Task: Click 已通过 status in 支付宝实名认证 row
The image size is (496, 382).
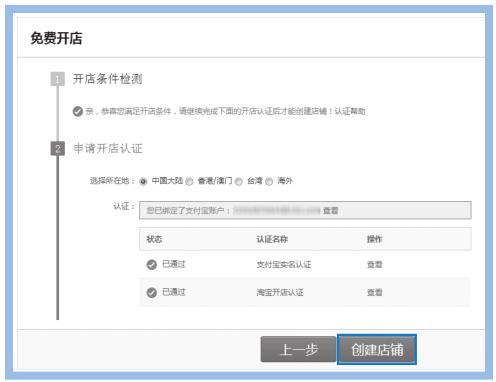Action: pyautogui.click(x=174, y=264)
